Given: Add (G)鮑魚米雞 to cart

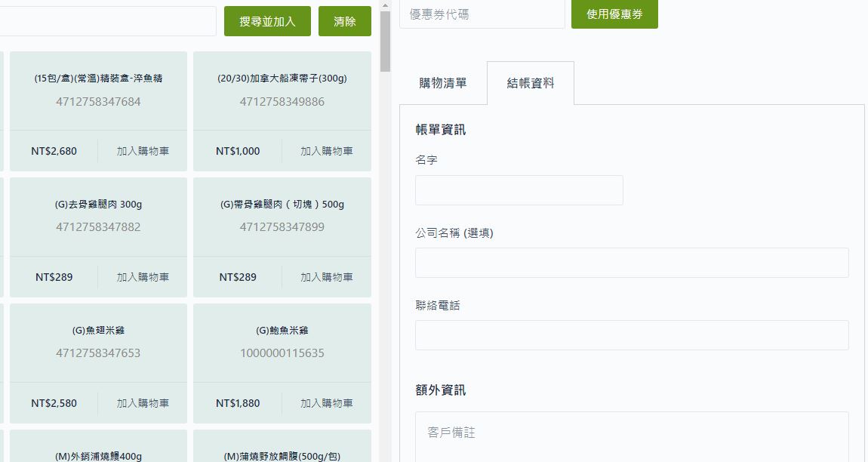Looking at the screenshot, I should click(327, 403).
